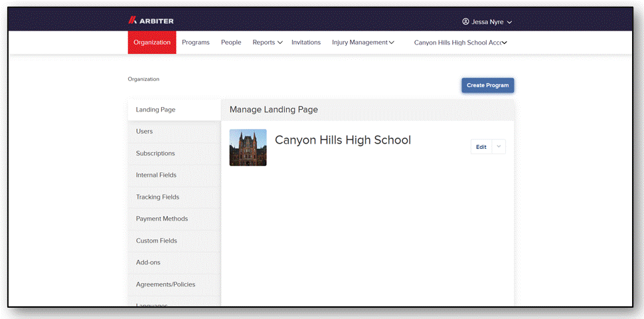Select the Organization tab
644x319 pixels.
pos(152,43)
